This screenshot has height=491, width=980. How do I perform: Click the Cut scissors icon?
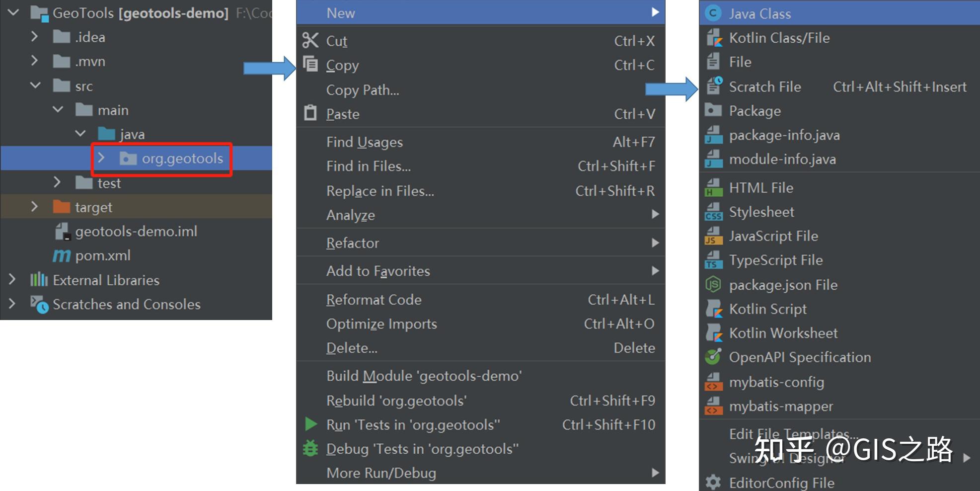point(310,40)
